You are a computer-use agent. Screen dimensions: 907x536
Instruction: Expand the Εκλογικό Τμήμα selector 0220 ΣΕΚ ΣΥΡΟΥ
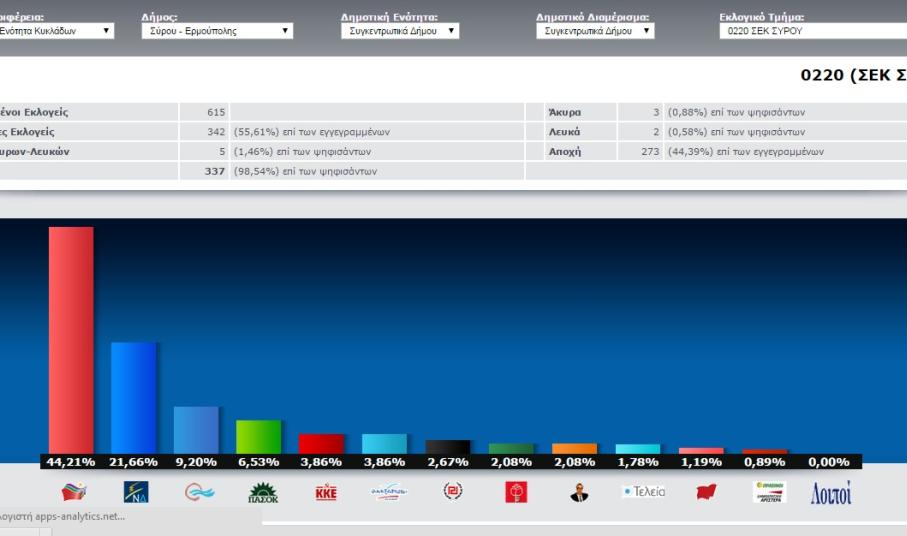812,31
